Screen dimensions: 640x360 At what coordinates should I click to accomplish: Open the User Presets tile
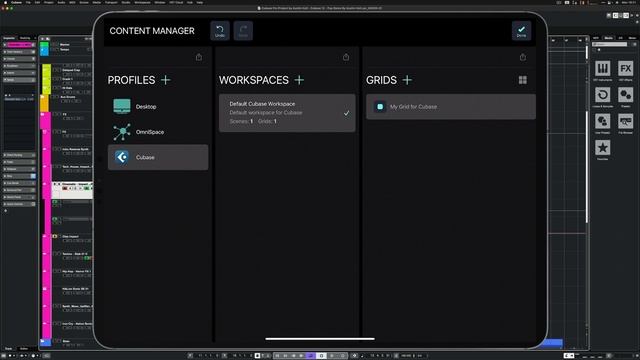602,122
